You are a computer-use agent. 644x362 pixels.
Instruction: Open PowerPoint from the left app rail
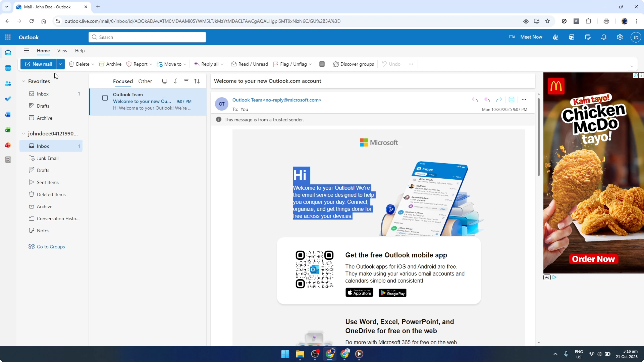point(8,145)
